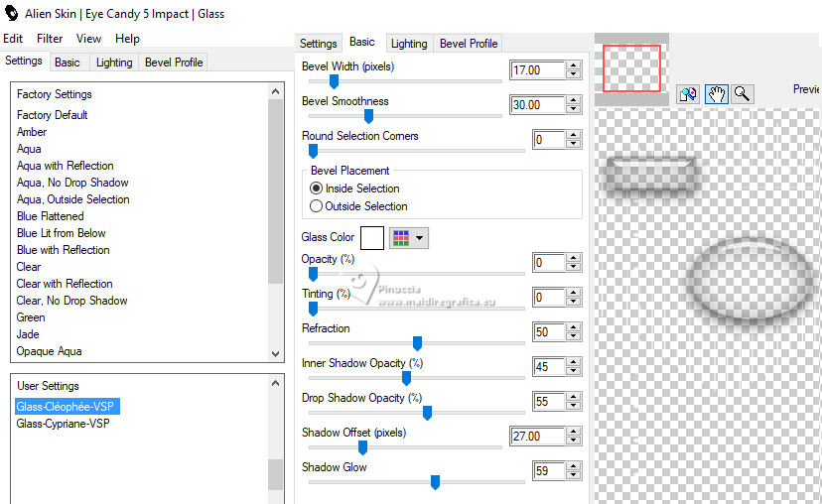This screenshot has height=504, width=822.
Task: Select Aqua, No Drop Shadow preset
Action: [x=72, y=183]
